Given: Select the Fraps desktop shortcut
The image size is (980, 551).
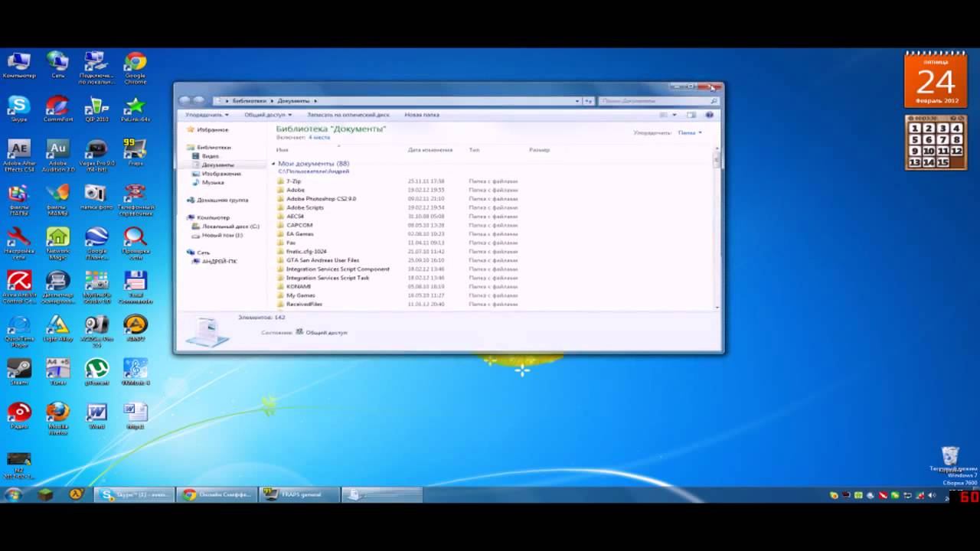Looking at the screenshot, I should click(x=136, y=152).
